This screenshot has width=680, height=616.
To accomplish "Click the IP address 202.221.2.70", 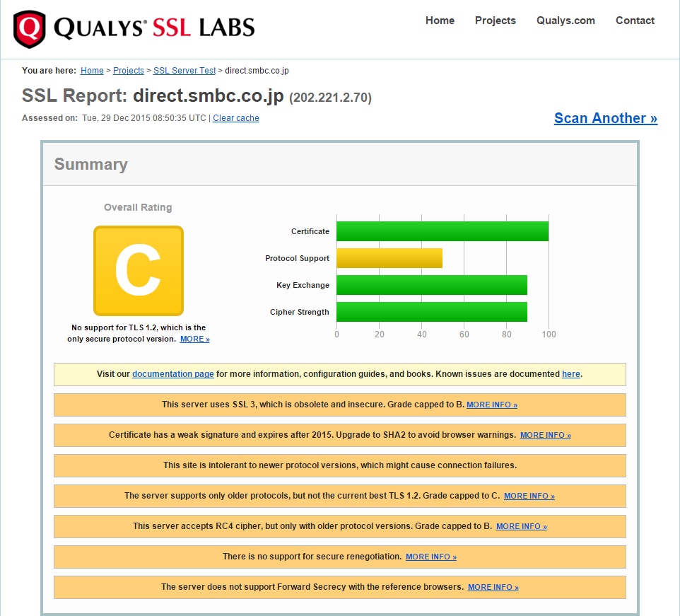I will coord(331,98).
